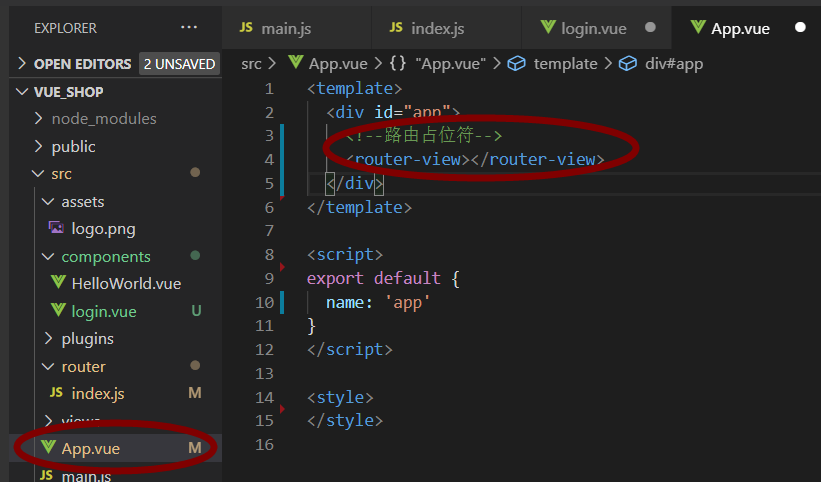Image resolution: width=821 pixels, height=482 pixels.
Task: Click the cube icon before div#app breadcrumb
Action: click(x=628, y=64)
